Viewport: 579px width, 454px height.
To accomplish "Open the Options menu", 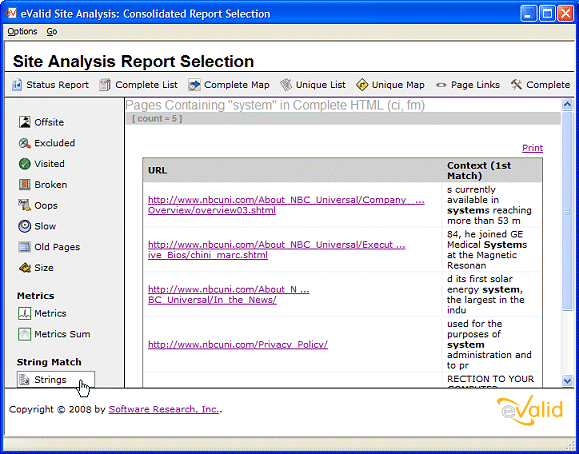I will [23, 32].
